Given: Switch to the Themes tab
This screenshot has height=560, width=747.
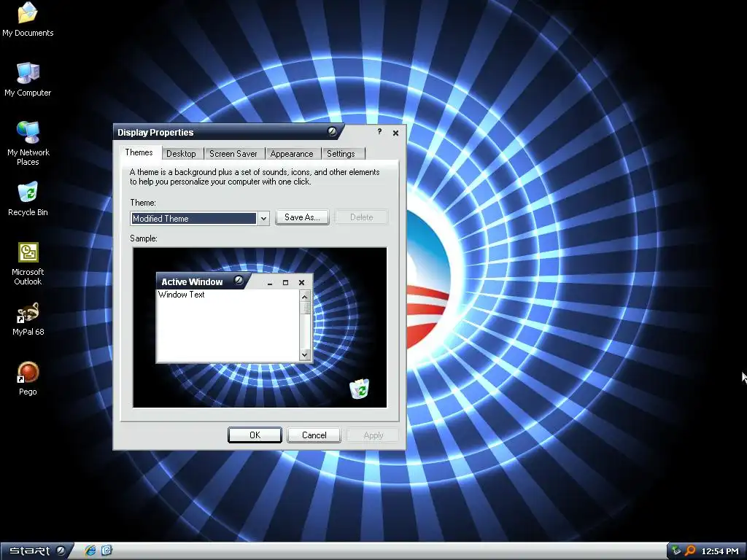Looking at the screenshot, I should point(139,152).
